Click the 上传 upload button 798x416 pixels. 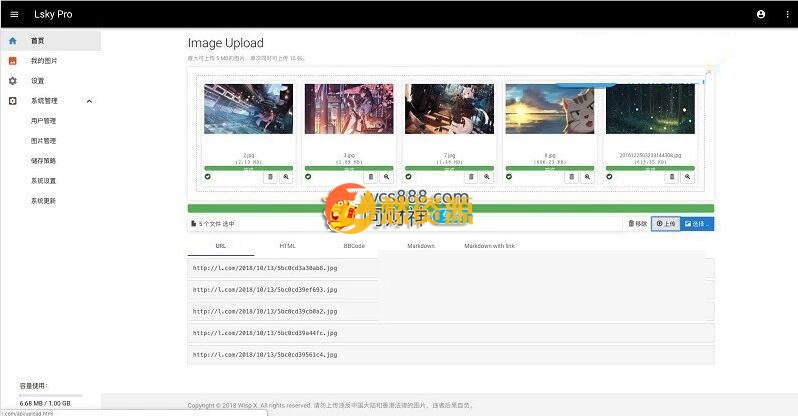pos(666,224)
